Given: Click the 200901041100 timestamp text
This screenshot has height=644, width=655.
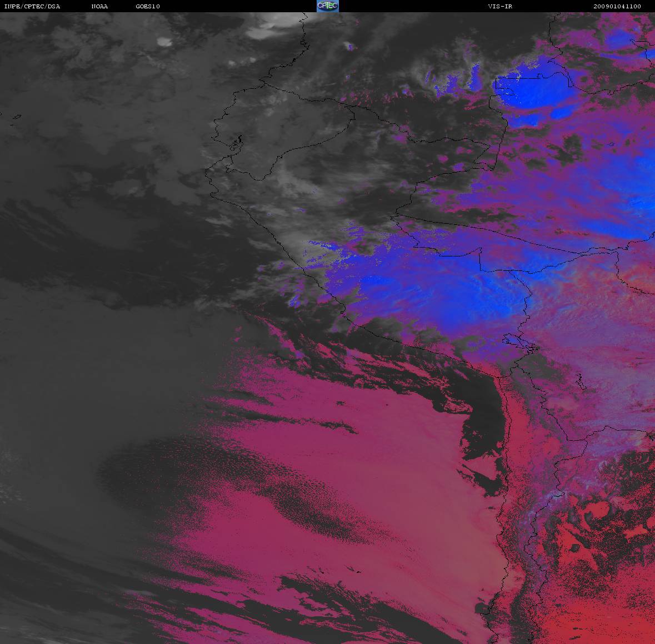Looking at the screenshot, I should click(617, 6).
